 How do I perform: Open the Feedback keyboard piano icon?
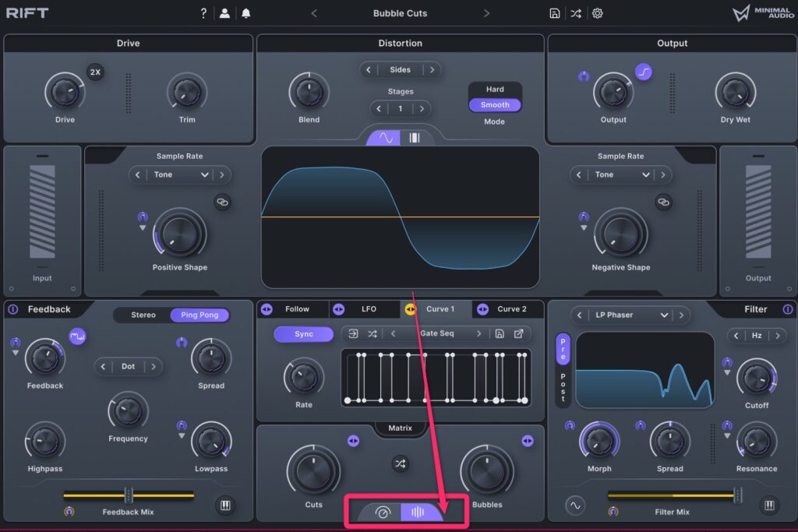[224, 506]
